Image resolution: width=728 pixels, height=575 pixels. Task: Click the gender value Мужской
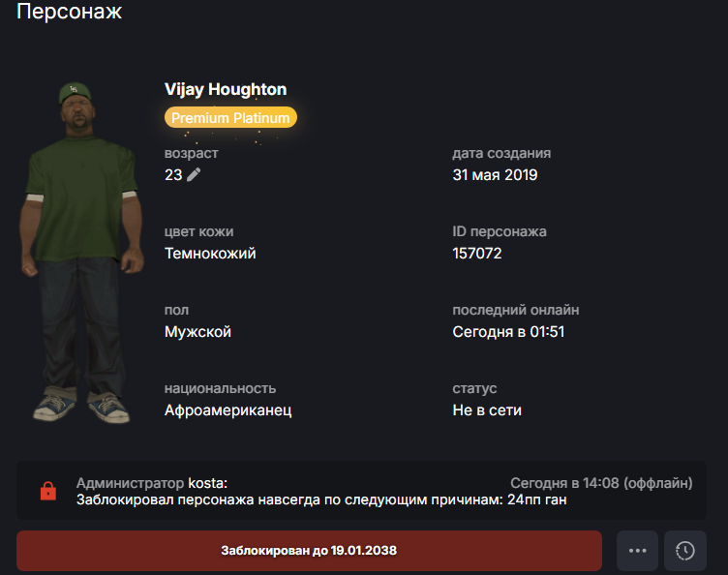click(197, 332)
